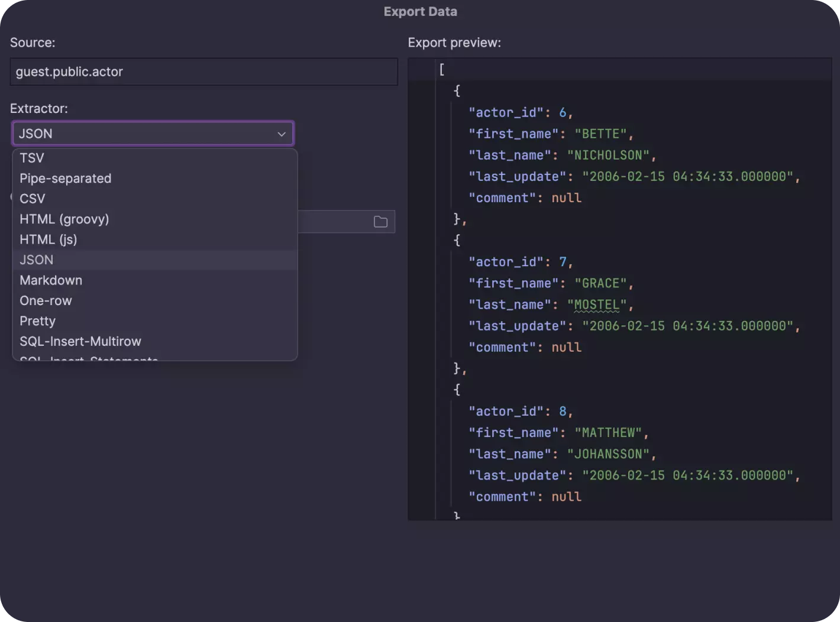
Task: Select the Pretty extractor format
Action: 37,321
